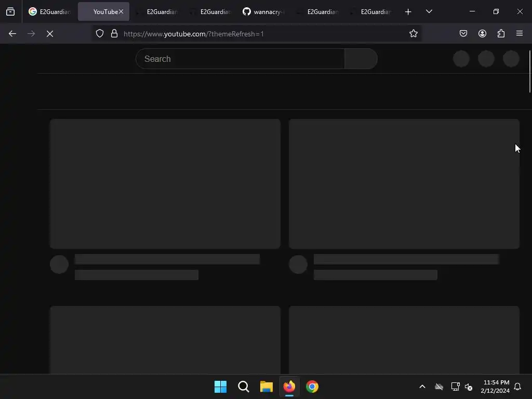Open notifications bell in taskbar
Screen dimensions: 532x399
518,387
